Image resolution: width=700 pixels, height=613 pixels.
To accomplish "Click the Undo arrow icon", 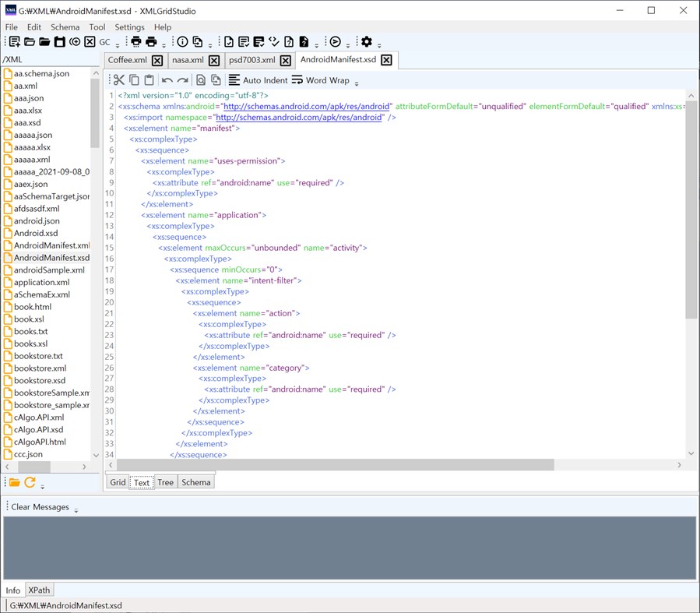I will click(167, 80).
